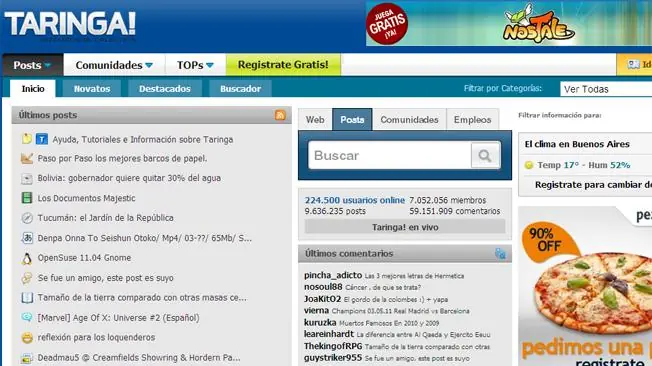Open user kuruzka in comments
Image resolution: width=652 pixels, height=366 pixels.
coord(320,323)
